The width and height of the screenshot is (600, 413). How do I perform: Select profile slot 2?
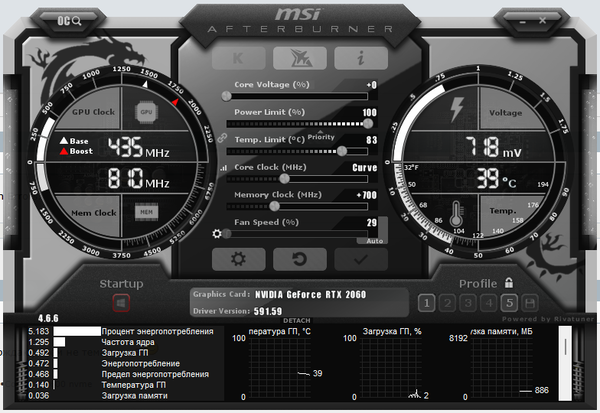tap(447, 304)
